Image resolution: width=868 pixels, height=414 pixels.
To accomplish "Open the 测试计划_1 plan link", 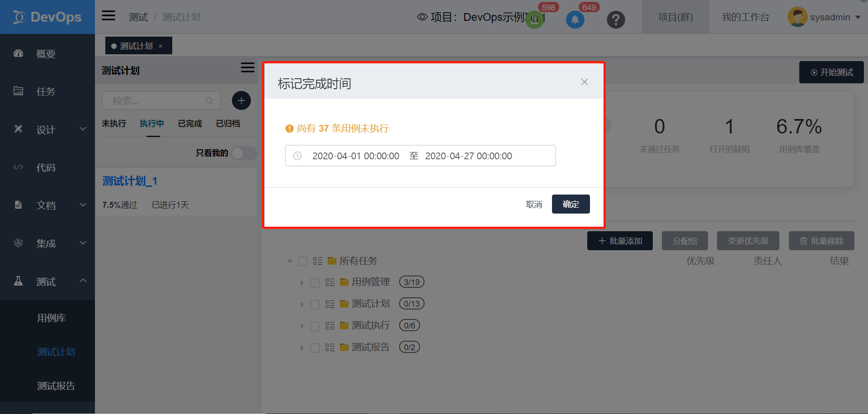I will (130, 181).
